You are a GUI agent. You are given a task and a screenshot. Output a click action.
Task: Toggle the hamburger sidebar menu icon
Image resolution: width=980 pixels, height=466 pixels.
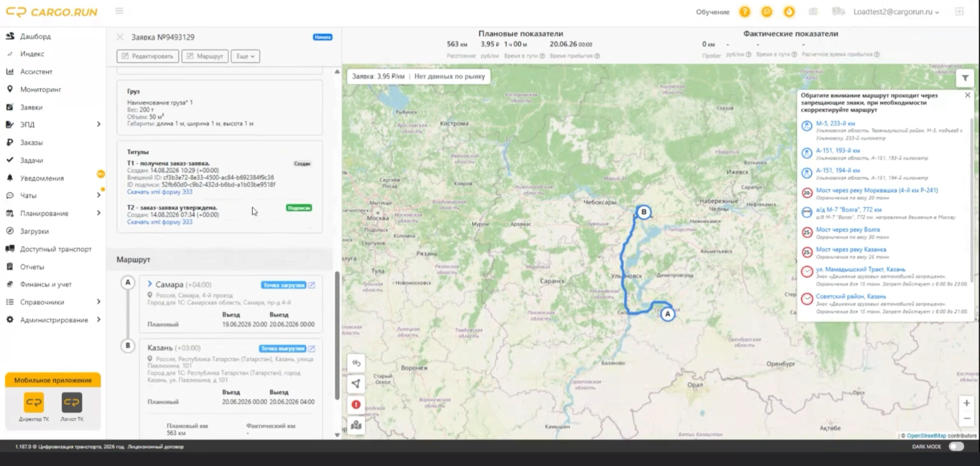click(x=119, y=11)
